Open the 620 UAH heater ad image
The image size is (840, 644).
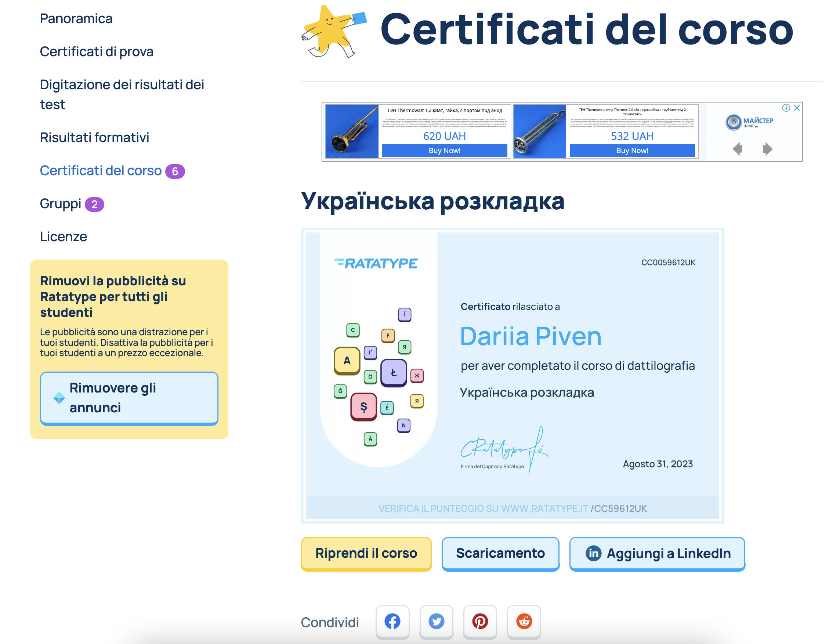click(x=352, y=131)
